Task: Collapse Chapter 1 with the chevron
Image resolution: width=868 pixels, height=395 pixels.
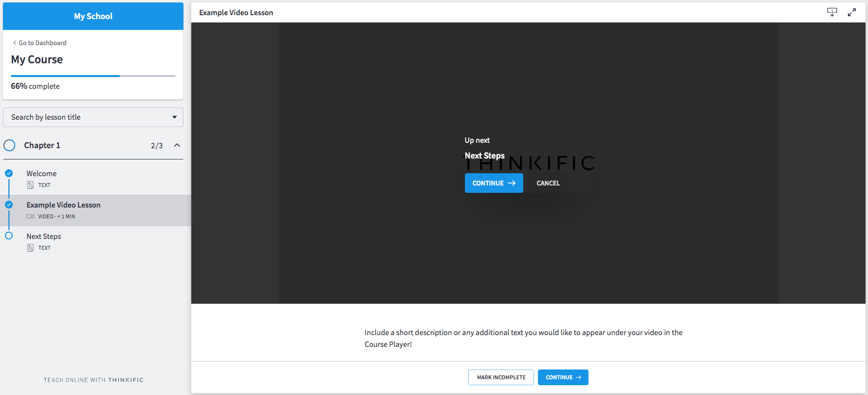Action: tap(177, 145)
